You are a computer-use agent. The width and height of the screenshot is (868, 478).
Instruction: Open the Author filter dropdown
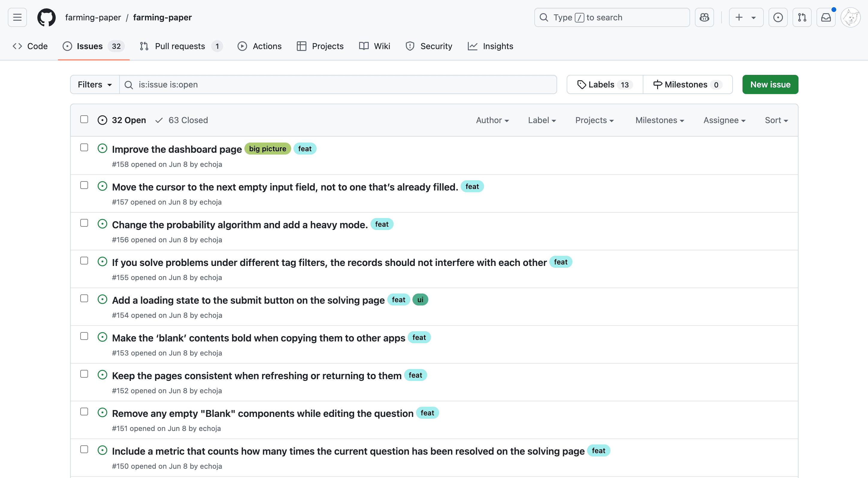click(x=492, y=120)
